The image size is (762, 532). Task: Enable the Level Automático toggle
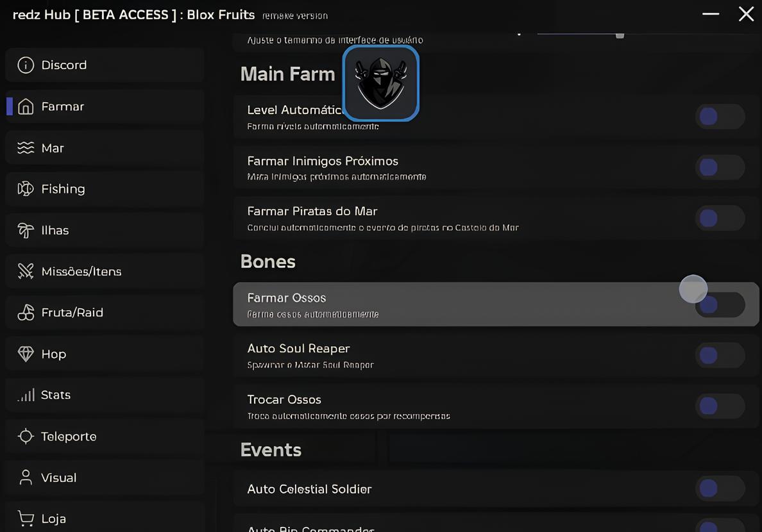(x=720, y=117)
